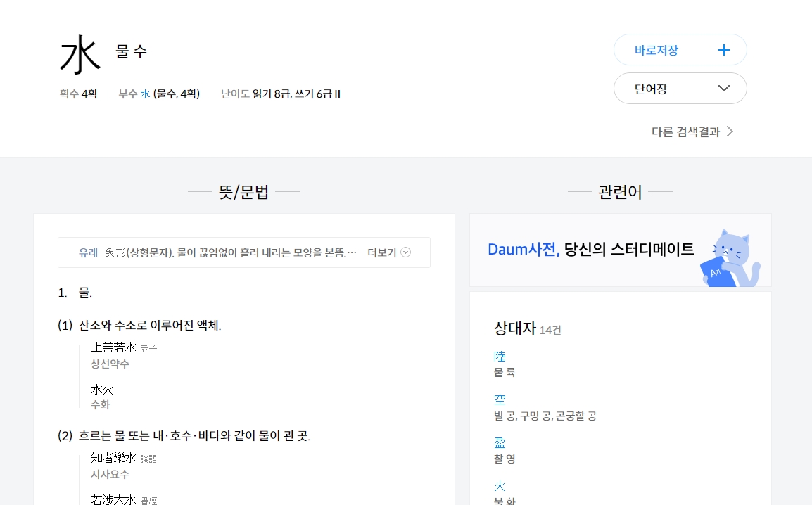Click the circled chevron next to 더보기
Viewport: 812px width, 505px height.
tap(405, 252)
